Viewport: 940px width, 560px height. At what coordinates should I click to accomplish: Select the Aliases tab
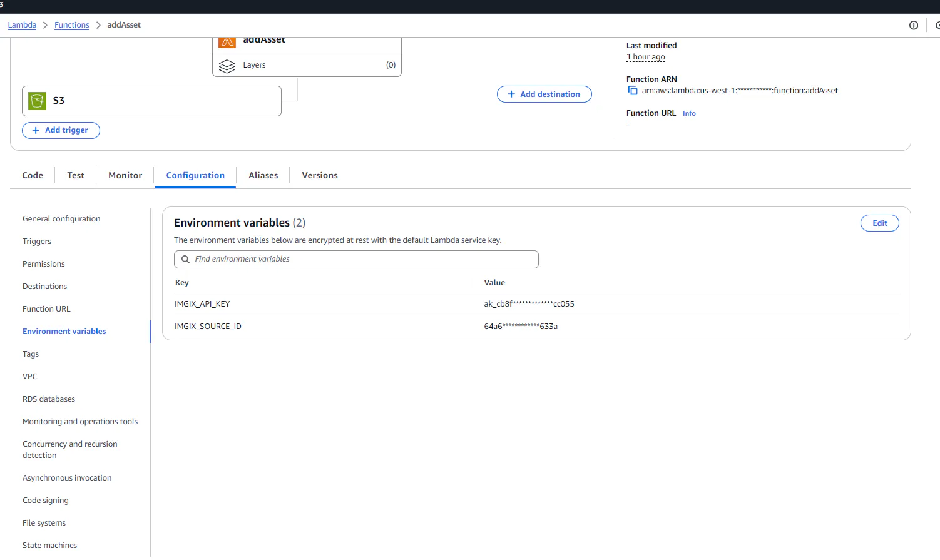pos(263,176)
